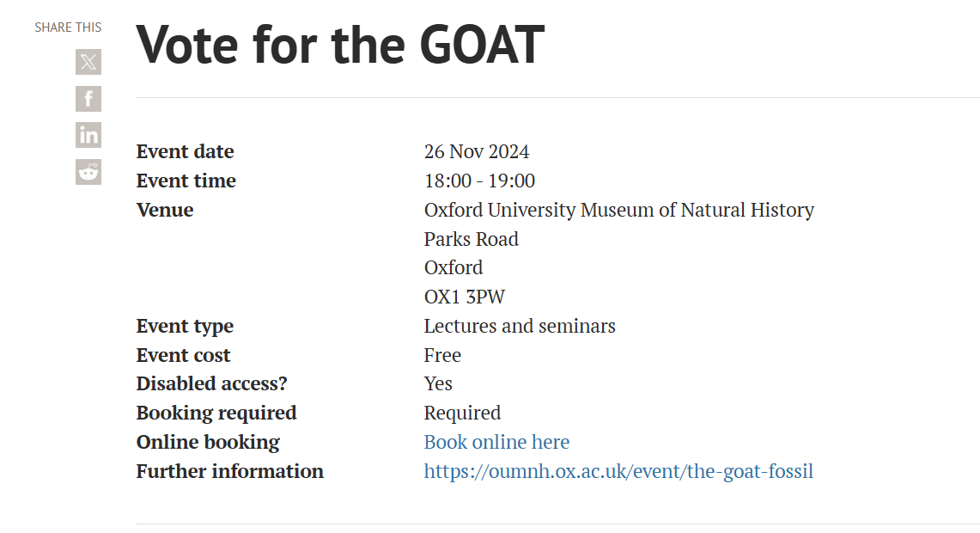Follow the oumnh.ox.ac.uk event URL

coord(618,471)
